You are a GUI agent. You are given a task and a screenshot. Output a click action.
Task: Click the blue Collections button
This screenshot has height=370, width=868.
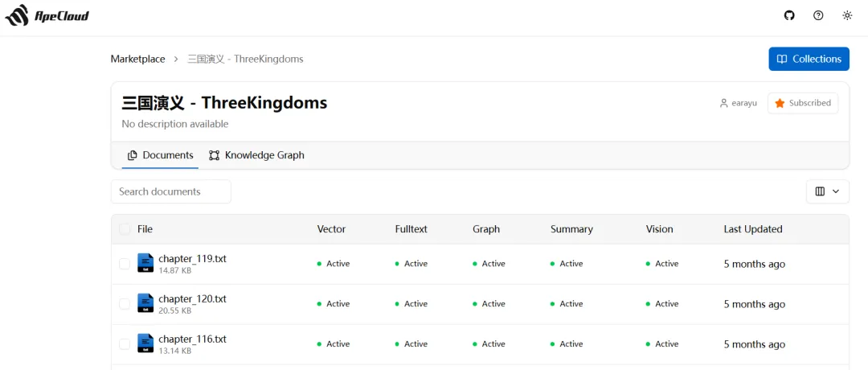pos(809,59)
